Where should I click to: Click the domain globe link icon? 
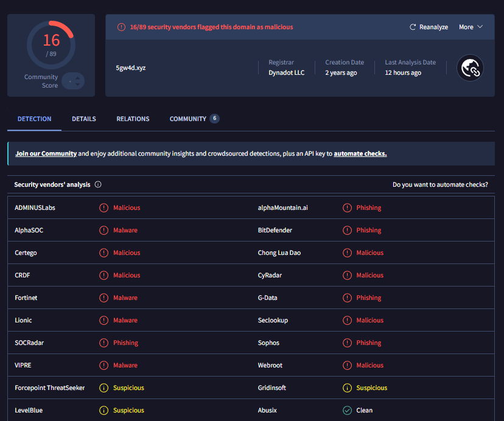470,68
